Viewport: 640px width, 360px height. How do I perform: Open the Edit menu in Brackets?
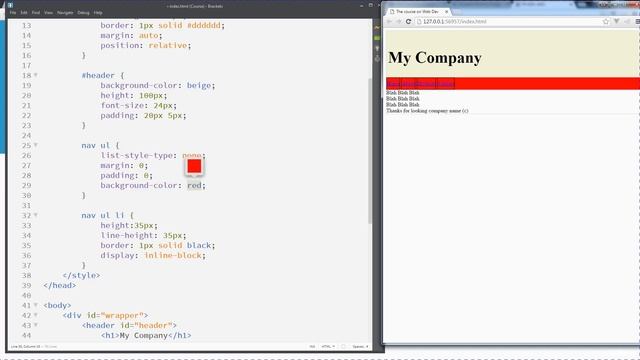[x=24, y=13]
